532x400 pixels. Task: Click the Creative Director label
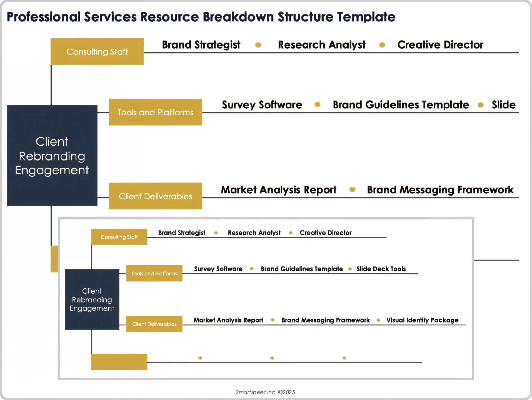point(441,44)
